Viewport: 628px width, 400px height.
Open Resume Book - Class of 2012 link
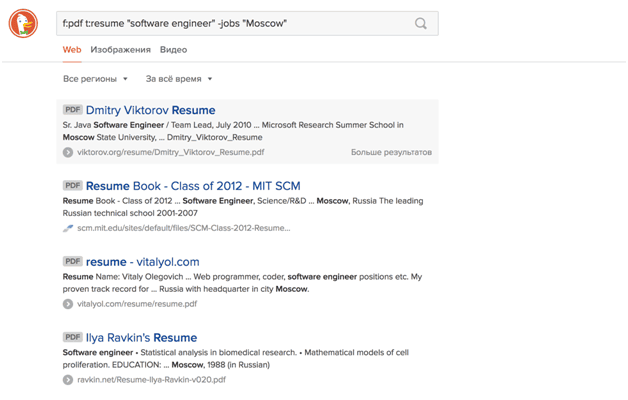tap(193, 186)
